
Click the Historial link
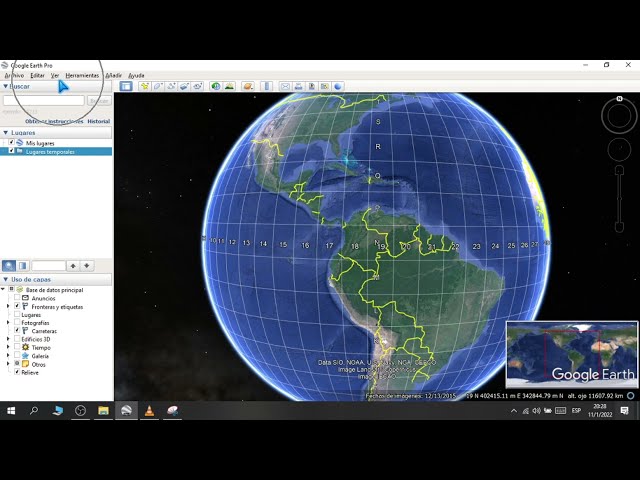point(99,121)
